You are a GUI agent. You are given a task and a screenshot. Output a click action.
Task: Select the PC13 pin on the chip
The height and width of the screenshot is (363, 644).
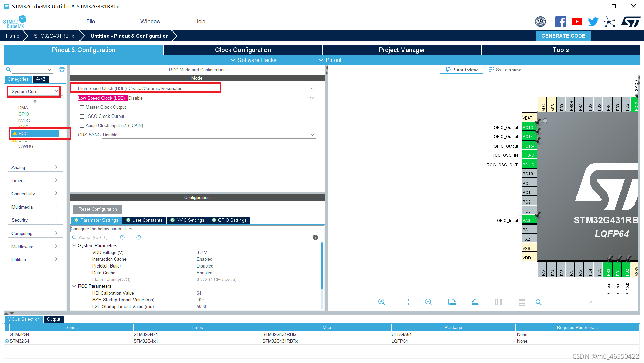tap(529, 127)
